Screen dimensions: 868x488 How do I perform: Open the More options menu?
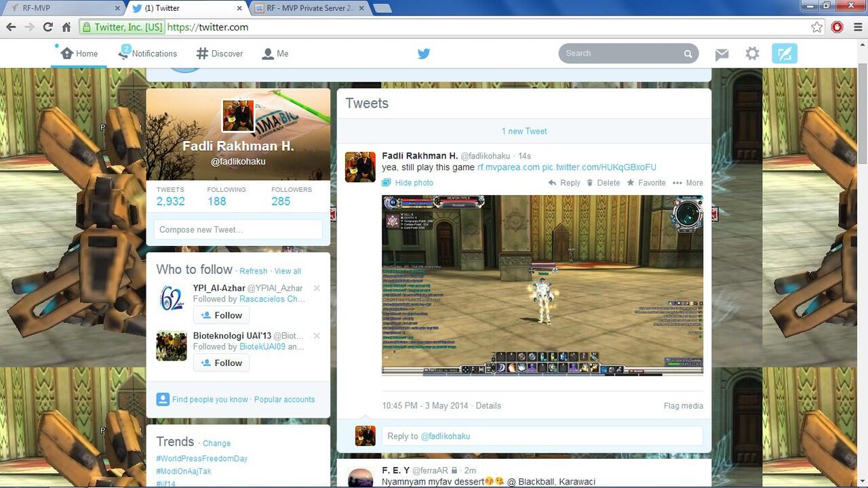(x=688, y=183)
